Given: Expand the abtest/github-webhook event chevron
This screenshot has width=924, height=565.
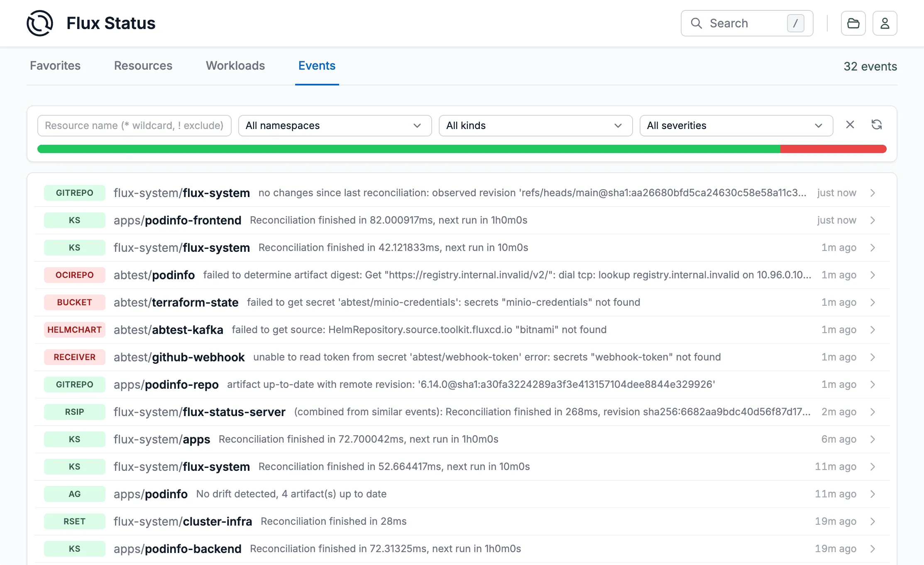Looking at the screenshot, I should [x=873, y=357].
